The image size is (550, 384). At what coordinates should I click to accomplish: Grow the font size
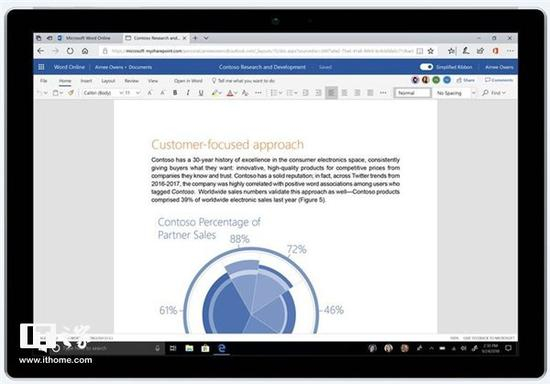pos(149,93)
